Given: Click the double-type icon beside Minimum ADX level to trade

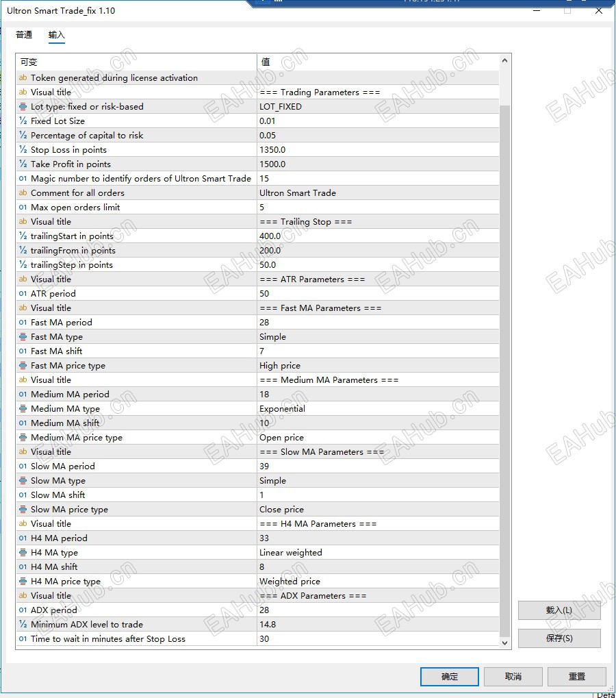Looking at the screenshot, I should click(x=23, y=625).
